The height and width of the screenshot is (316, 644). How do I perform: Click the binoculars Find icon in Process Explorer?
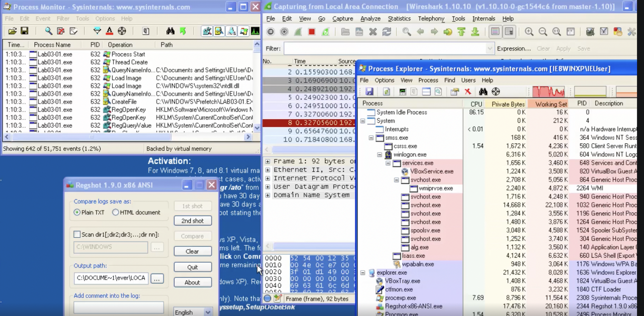[x=483, y=91]
